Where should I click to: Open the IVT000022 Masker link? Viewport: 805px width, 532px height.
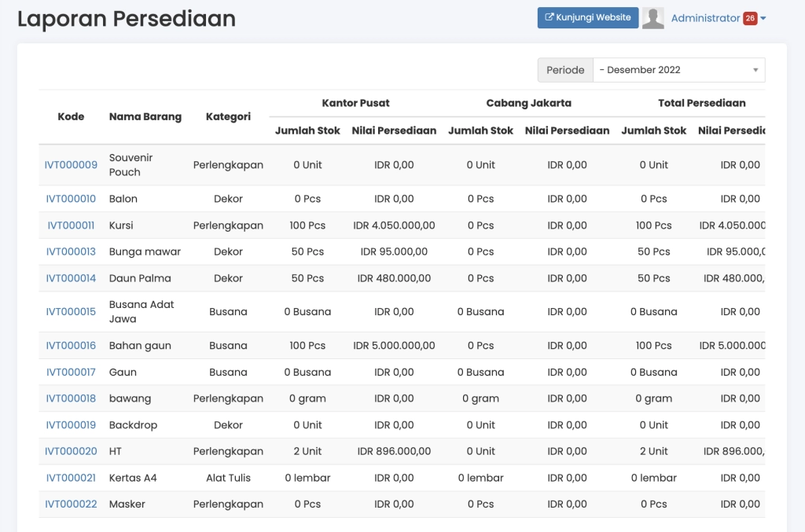coord(71,504)
